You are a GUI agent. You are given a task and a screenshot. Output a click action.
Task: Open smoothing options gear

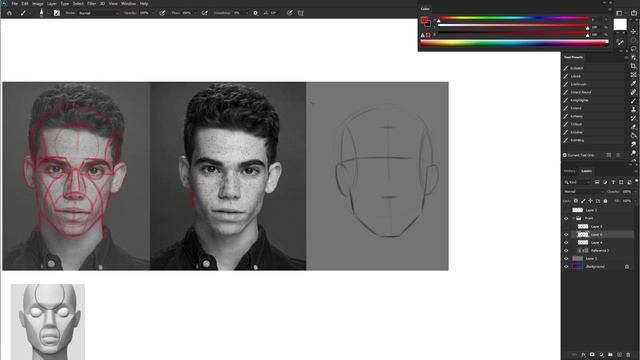tap(256, 13)
